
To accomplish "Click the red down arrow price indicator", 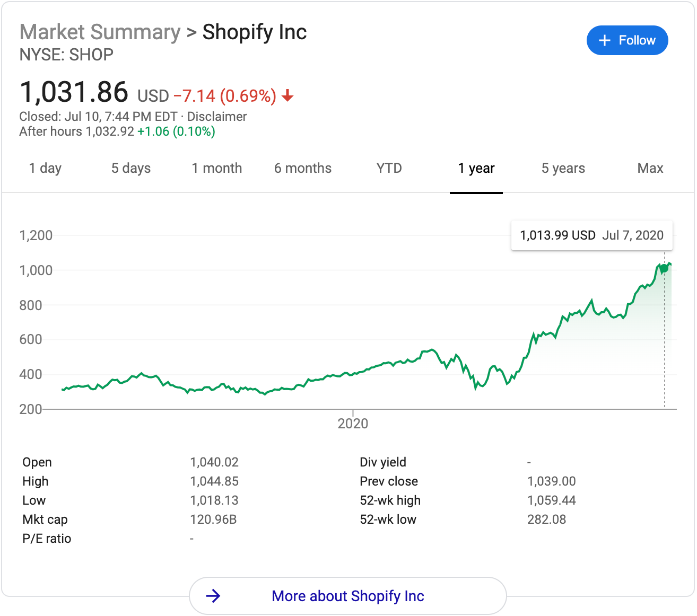I will 287,95.
